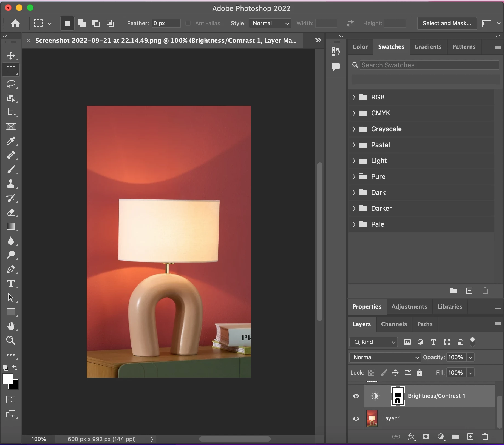Click the Select and Mask button
Viewport: 504px width, 445px height.
[x=447, y=23]
